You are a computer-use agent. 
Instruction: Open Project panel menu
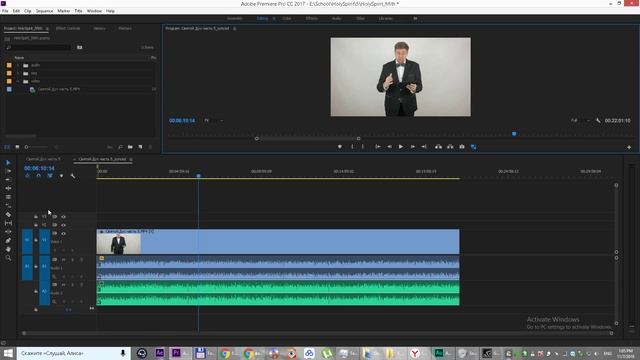[47, 29]
